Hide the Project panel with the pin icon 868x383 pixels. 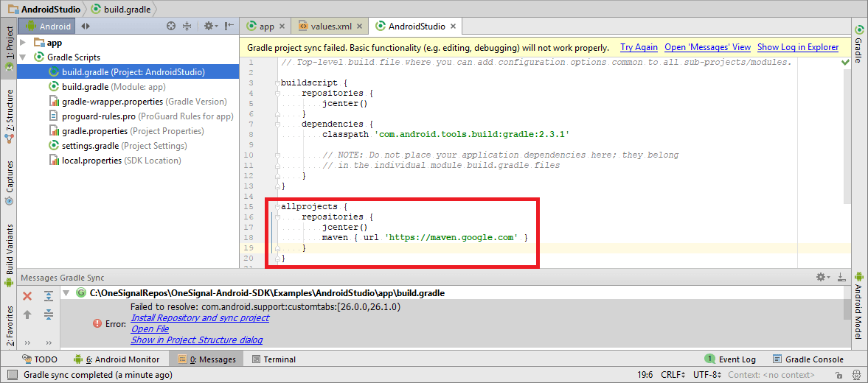(x=229, y=26)
